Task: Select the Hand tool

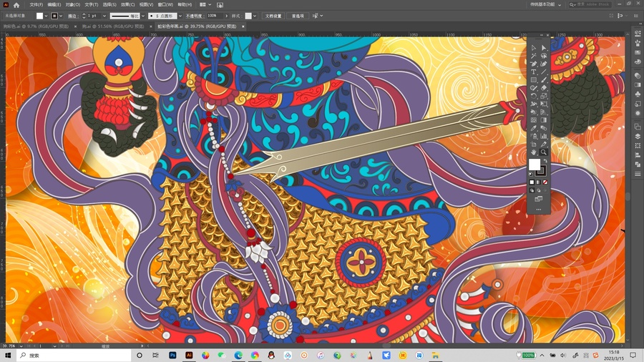Action: (534, 152)
